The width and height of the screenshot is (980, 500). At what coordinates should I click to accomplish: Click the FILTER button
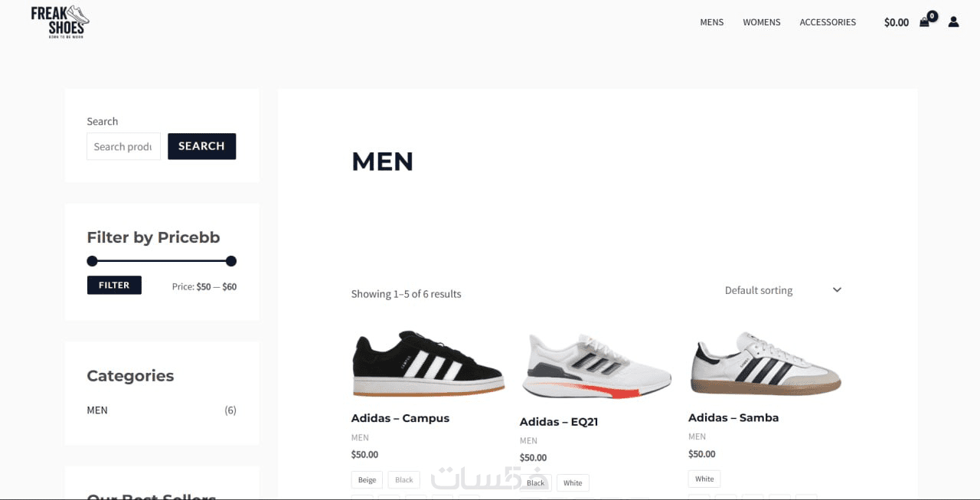click(x=114, y=285)
